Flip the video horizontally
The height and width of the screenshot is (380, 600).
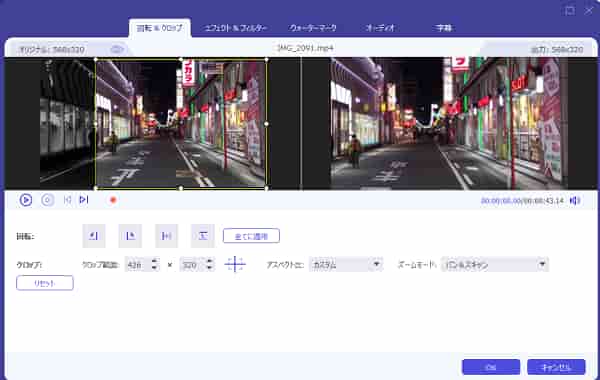[x=166, y=236]
